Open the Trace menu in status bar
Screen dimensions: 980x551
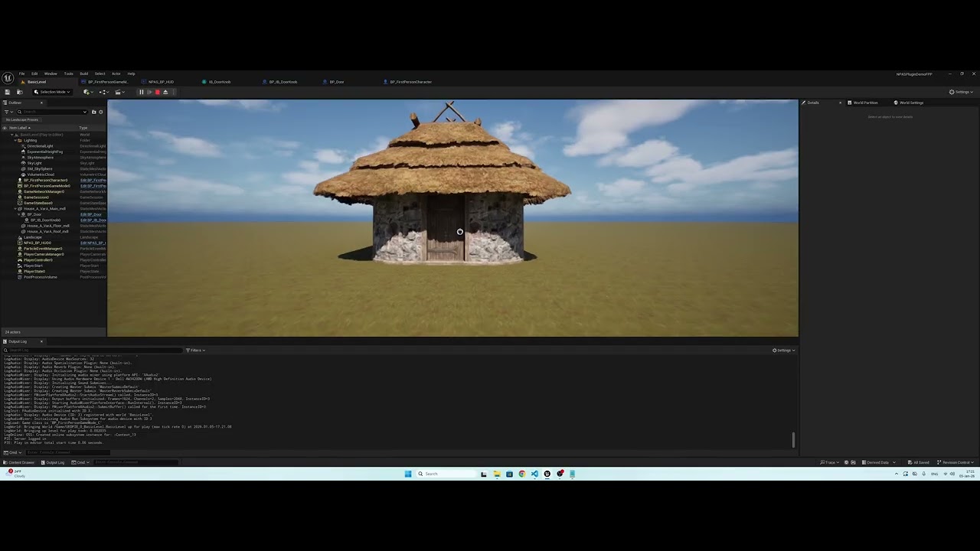(829, 462)
